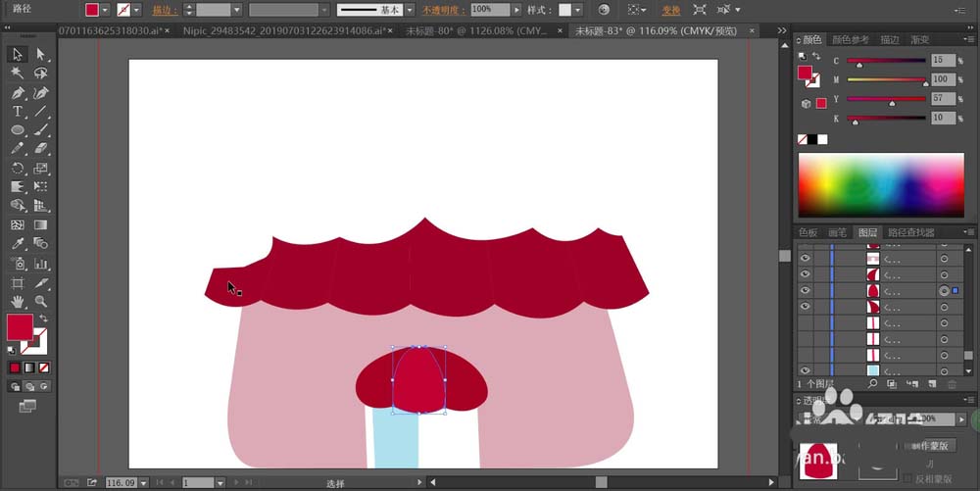Select the Scale tool
Viewport: 980px width, 491px height.
point(40,168)
